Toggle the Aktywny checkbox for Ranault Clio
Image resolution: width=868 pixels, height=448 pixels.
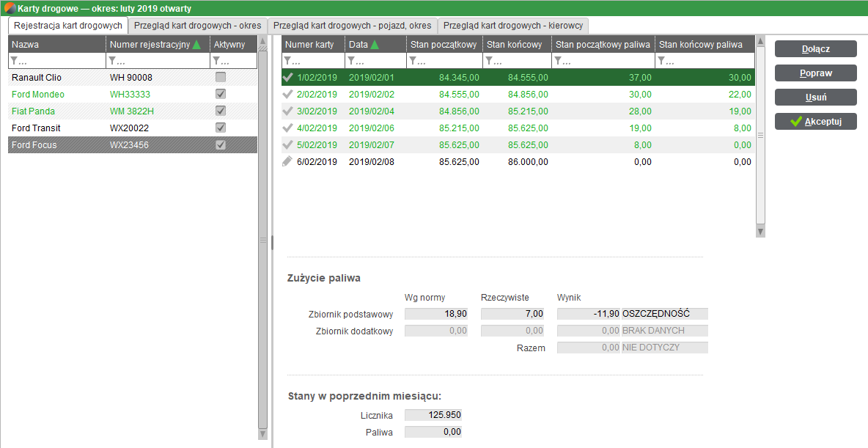[221, 77]
